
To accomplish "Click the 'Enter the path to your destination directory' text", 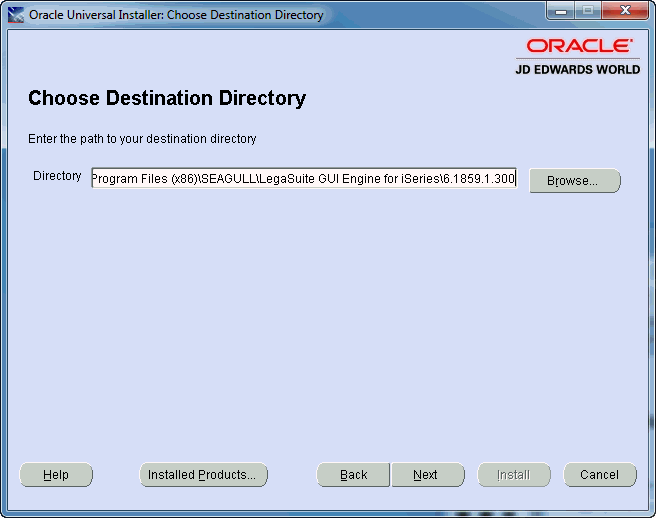I will [x=142, y=138].
